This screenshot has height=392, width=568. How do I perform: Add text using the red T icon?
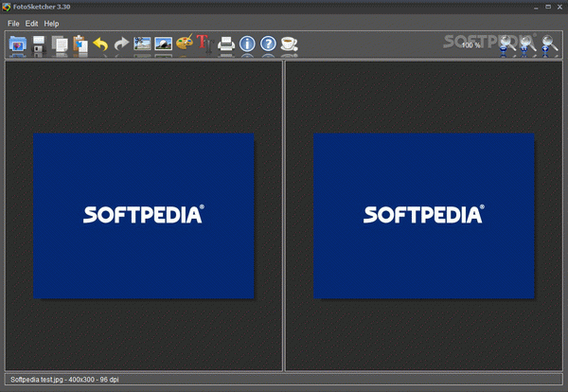pos(205,44)
